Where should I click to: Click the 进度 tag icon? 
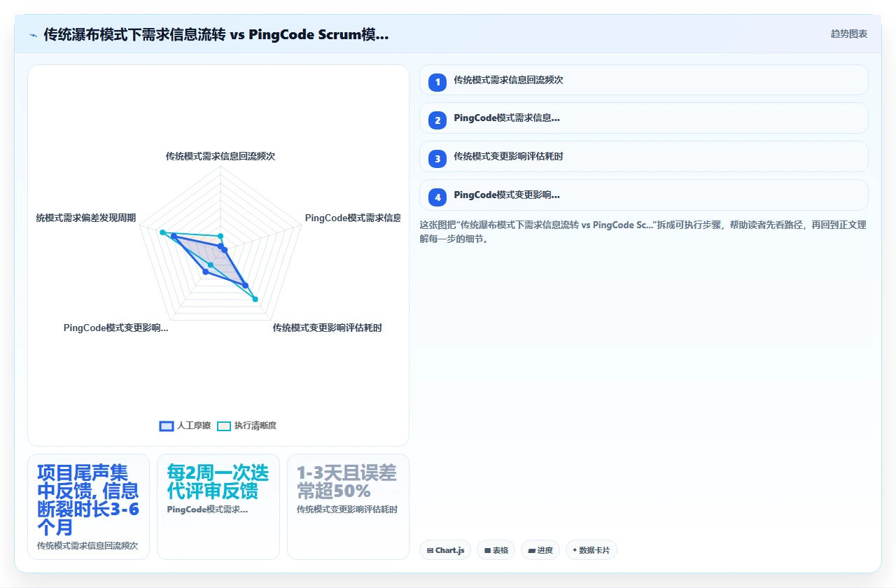pos(531,551)
